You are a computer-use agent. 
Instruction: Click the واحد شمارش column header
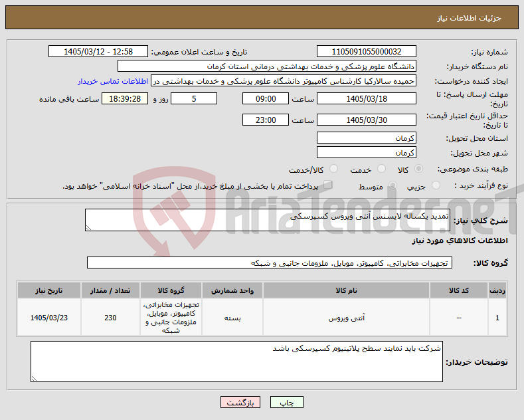click(x=232, y=290)
